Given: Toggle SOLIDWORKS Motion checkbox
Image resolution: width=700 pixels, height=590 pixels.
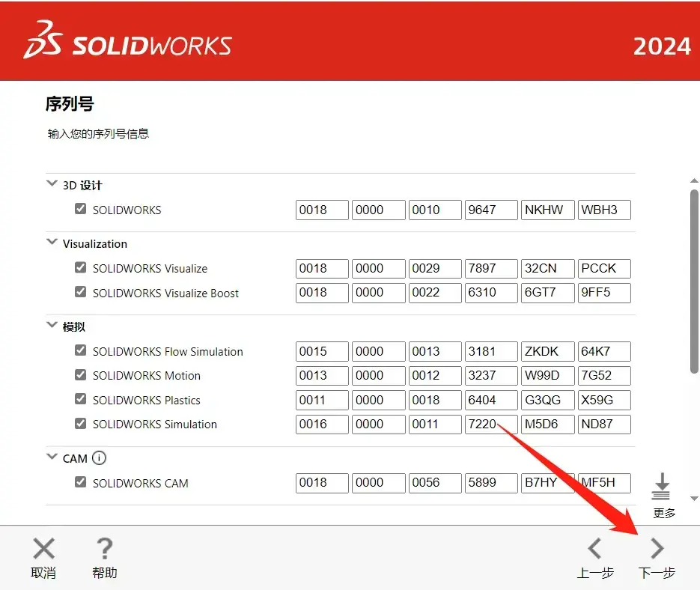Looking at the screenshot, I should click(x=80, y=374).
